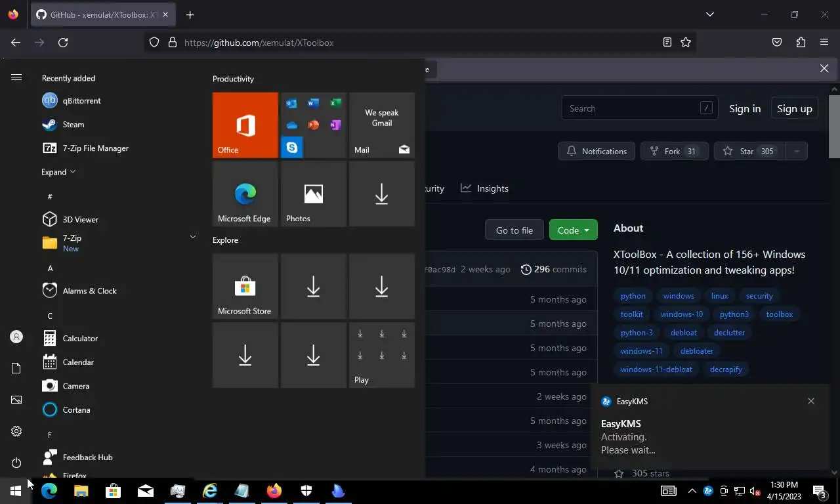Click the windows-11-debloat topic tag
The height and width of the screenshot is (504, 840).
click(x=656, y=369)
